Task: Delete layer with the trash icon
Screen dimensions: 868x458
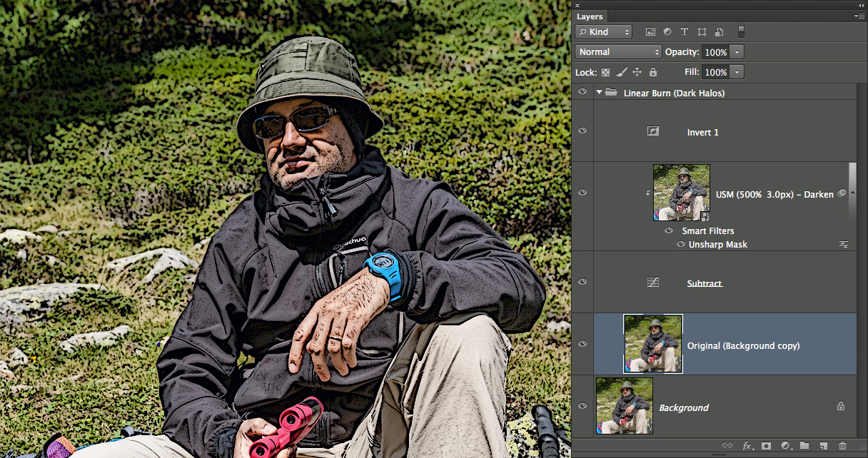Action: tap(843, 446)
